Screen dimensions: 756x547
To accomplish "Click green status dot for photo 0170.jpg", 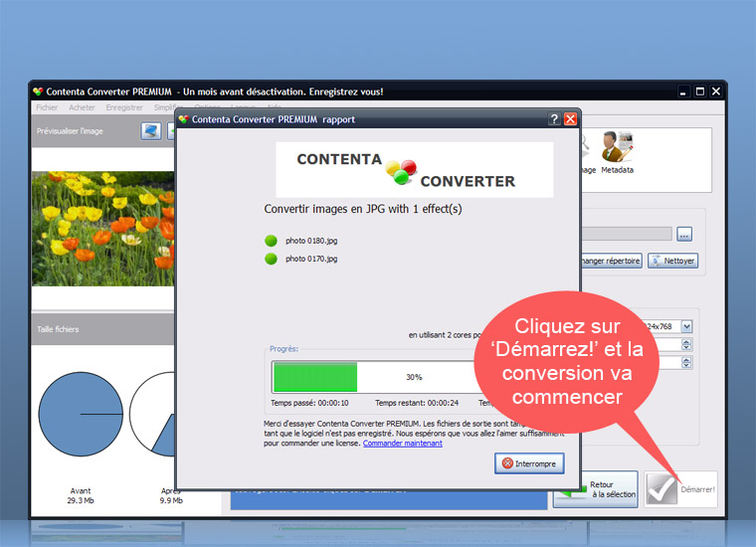I will pyautogui.click(x=271, y=259).
